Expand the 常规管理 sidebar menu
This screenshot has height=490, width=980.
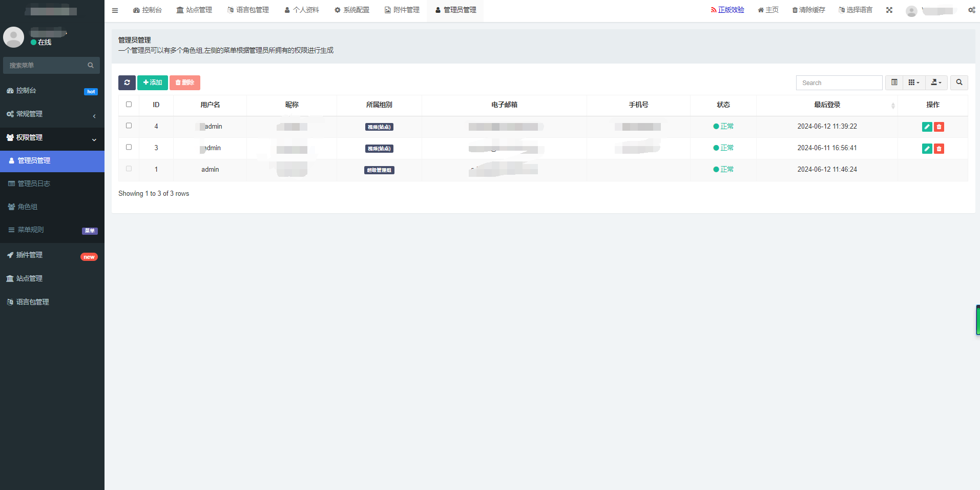[x=52, y=114]
